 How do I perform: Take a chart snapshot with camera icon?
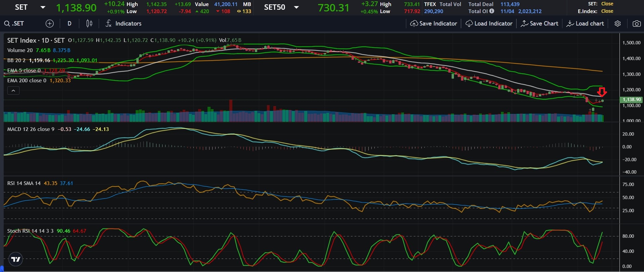[636, 24]
